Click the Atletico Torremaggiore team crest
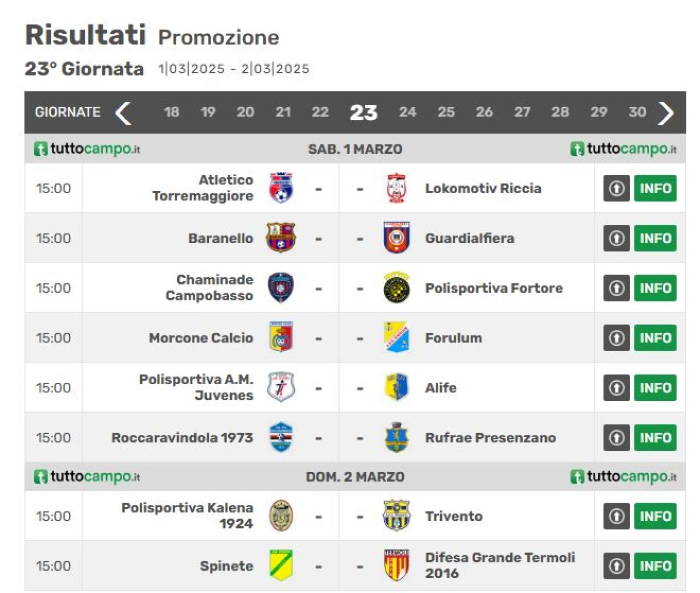 pos(281,188)
